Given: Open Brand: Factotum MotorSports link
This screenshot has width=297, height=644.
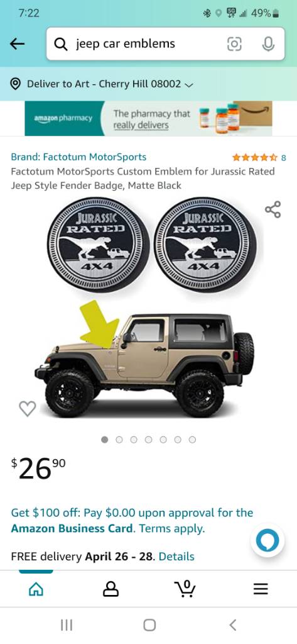Looking at the screenshot, I should 78,157.
